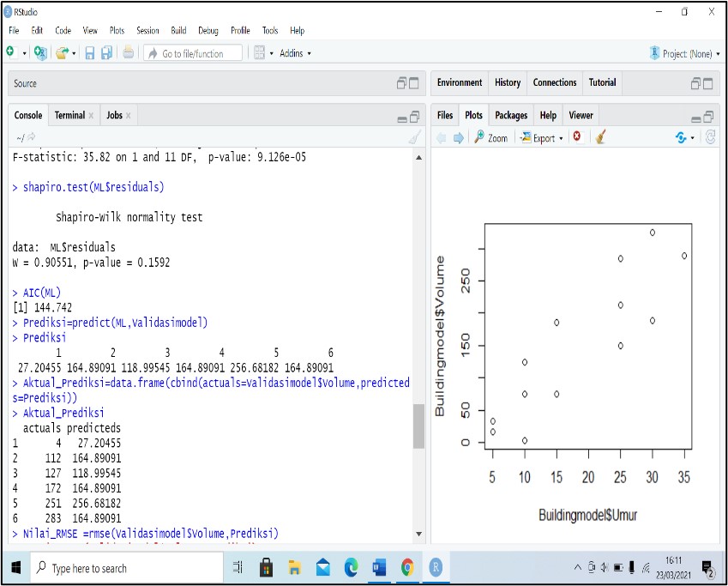The image size is (728, 586).
Task: Save the current document with the floppy disk icon
Action: [89, 51]
